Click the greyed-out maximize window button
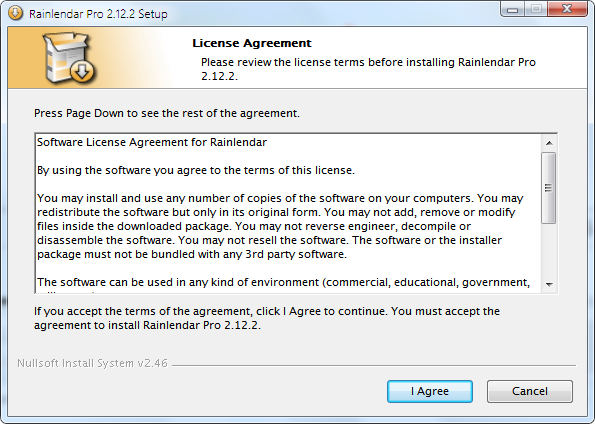The height and width of the screenshot is (424, 595). (536, 9)
